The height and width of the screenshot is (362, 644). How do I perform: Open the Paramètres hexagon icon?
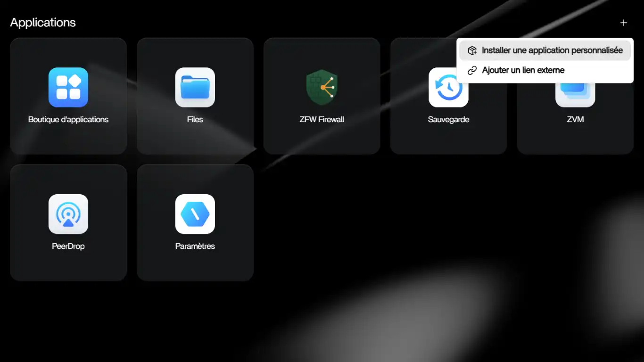click(x=195, y=214)
